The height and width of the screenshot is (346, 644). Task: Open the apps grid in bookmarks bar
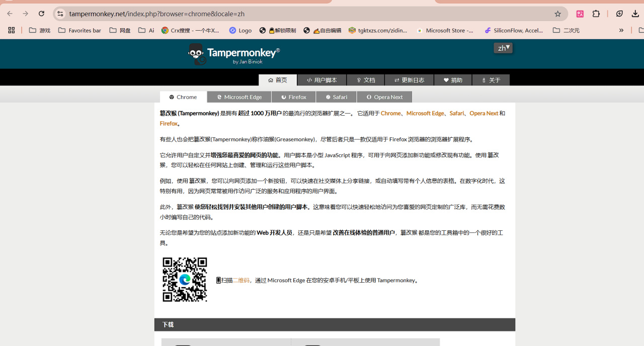click(12, 30)
